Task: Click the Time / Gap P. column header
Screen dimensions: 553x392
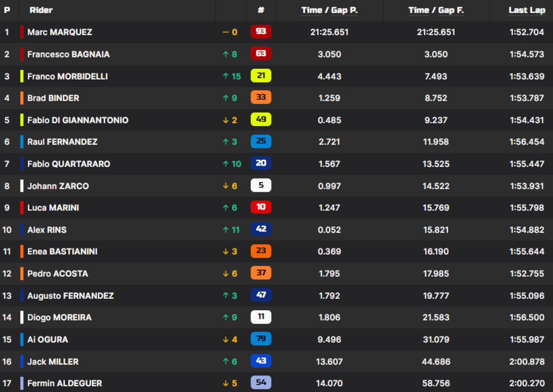Action: tap(329, 10)
